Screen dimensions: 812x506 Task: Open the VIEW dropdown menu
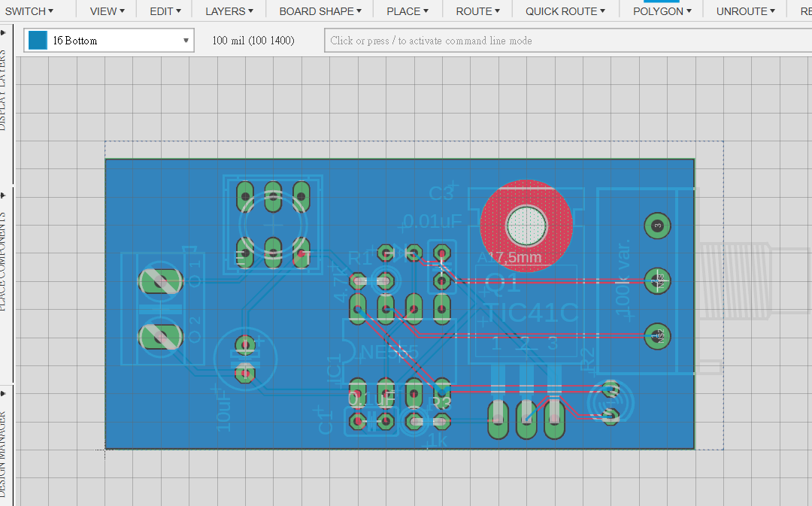click(108, 11)
